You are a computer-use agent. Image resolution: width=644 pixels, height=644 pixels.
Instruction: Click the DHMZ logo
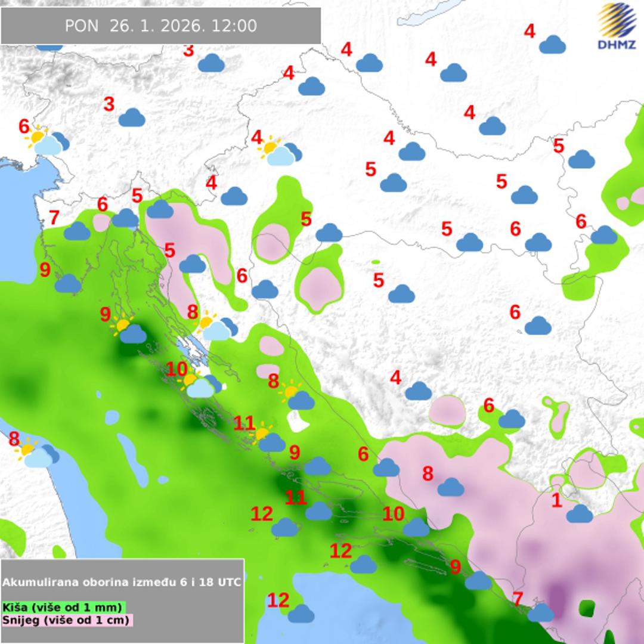click(x=617, y=26)
